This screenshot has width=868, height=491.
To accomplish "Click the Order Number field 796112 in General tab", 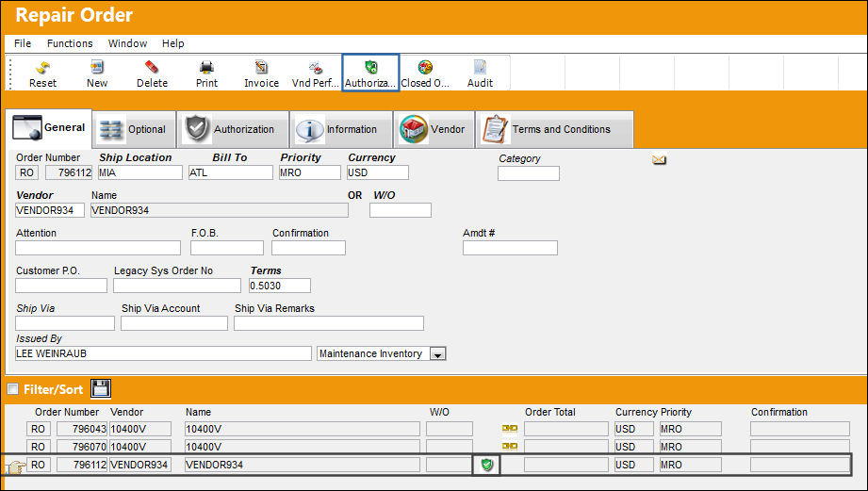I will 69,172.
